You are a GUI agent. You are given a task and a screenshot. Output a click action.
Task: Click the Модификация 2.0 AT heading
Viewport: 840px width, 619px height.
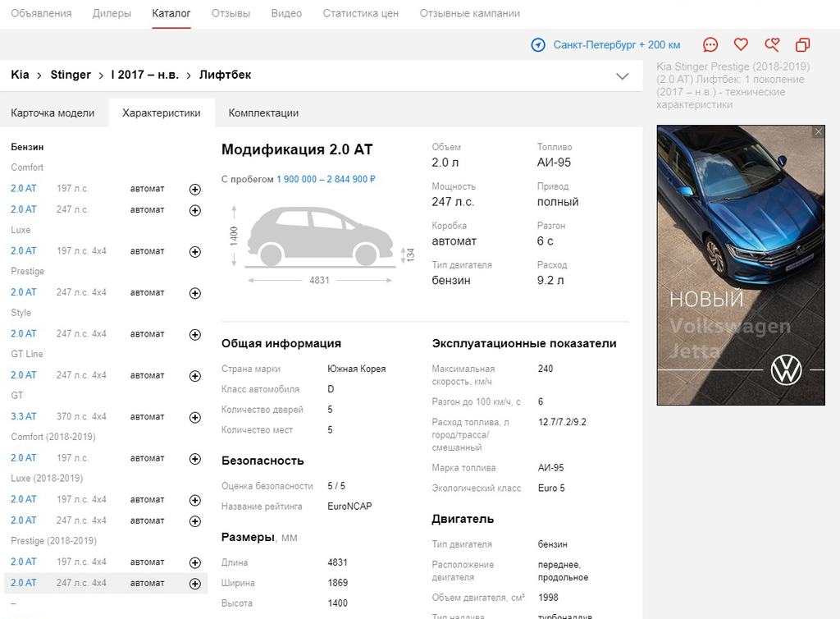point(297,149)
